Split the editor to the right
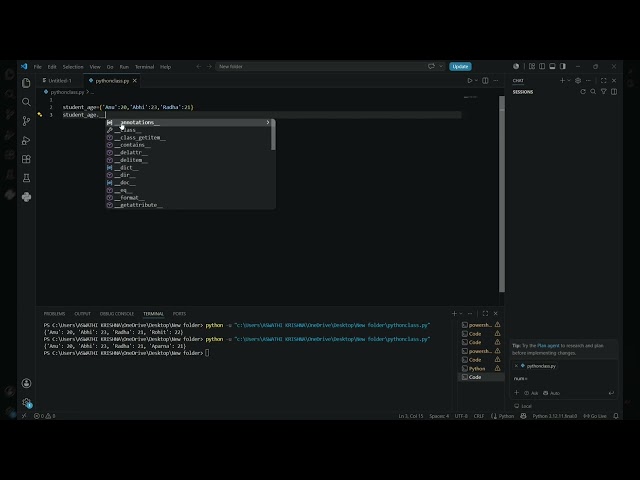This screenshot has height=480, width=640. coord(485,80)
